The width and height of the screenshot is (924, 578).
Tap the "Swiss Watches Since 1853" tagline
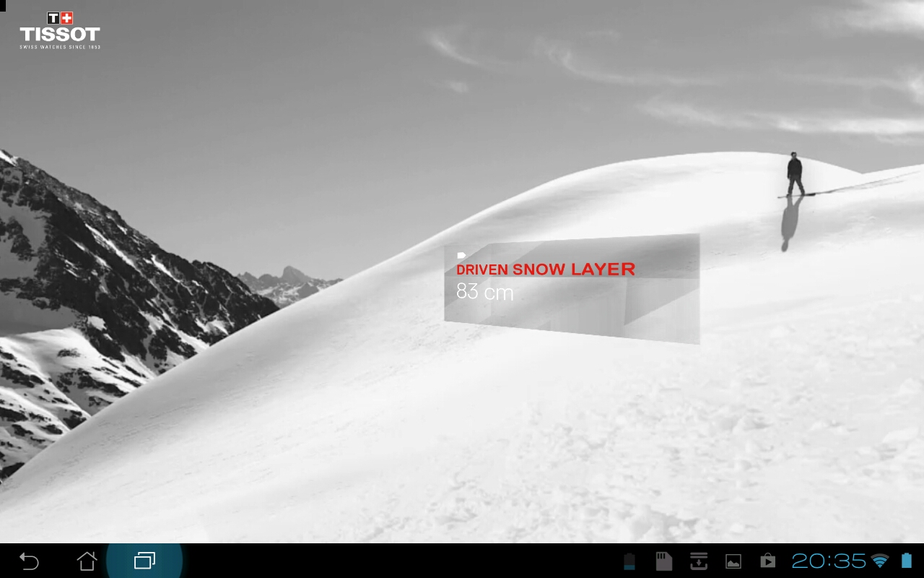click(x=60, y=47)
